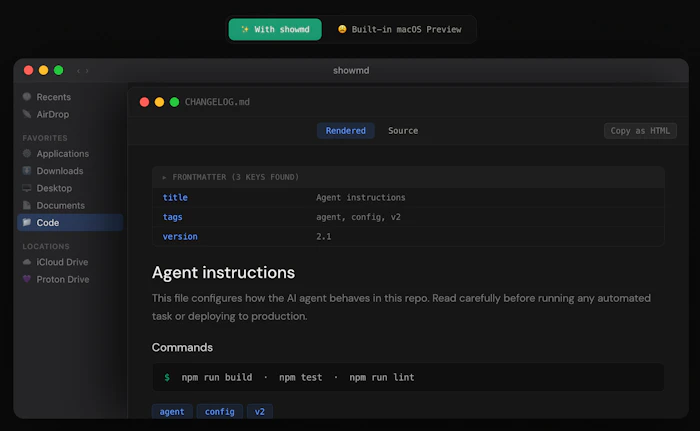Go back with the Finder back arrow
Image resolution: width=700 pixels, height=431 pixels.
pos(78,71)
